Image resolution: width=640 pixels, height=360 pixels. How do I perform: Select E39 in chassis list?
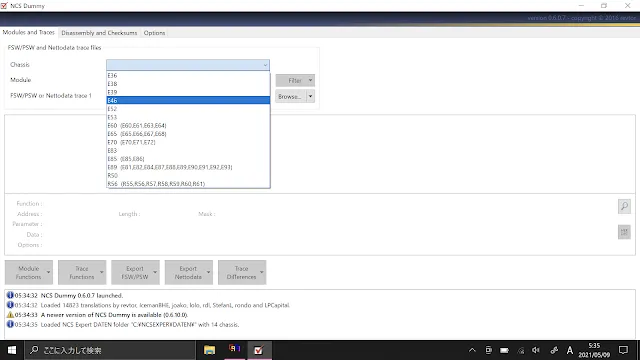click(188, 92)
